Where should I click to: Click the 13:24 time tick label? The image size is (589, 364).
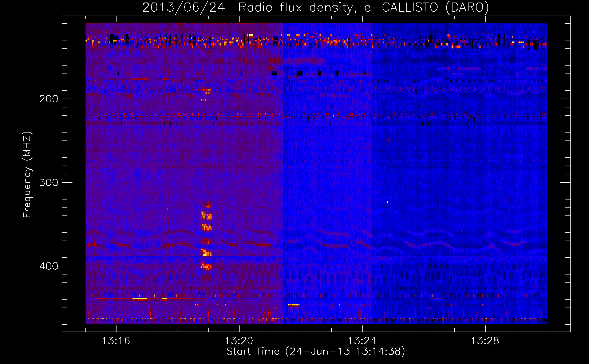(x=362, y=341)
